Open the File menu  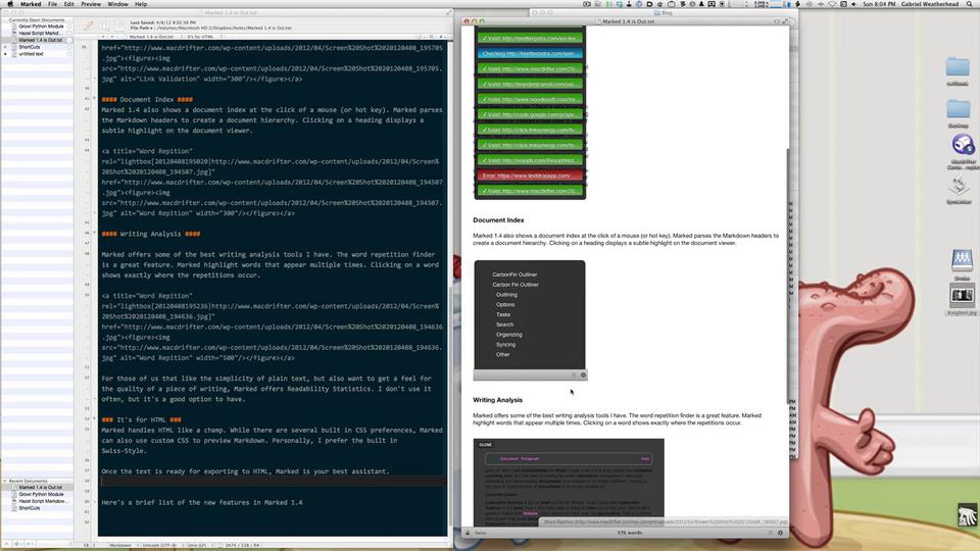click(53, 4)
